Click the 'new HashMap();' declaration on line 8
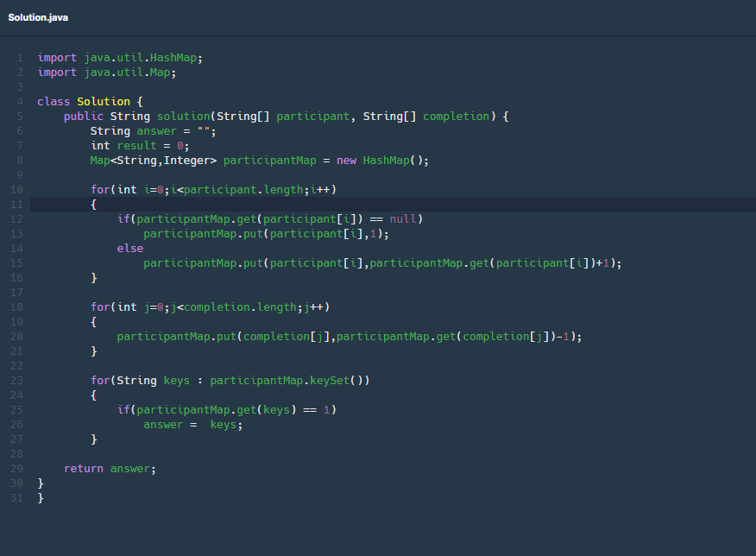The height and width of the screenshot is (556, 756). pyautogui.click(x=260, y=161)
